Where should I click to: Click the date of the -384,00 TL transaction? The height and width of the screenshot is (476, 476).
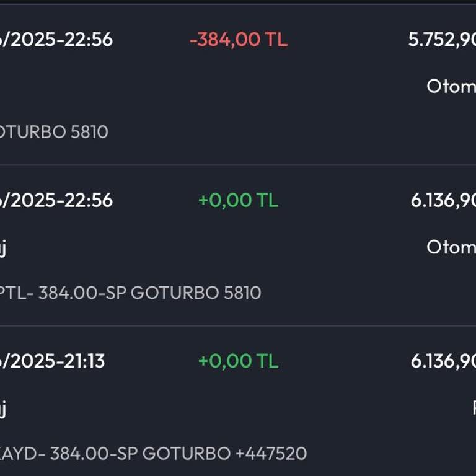pyautogui.click(x=56, y=40)
